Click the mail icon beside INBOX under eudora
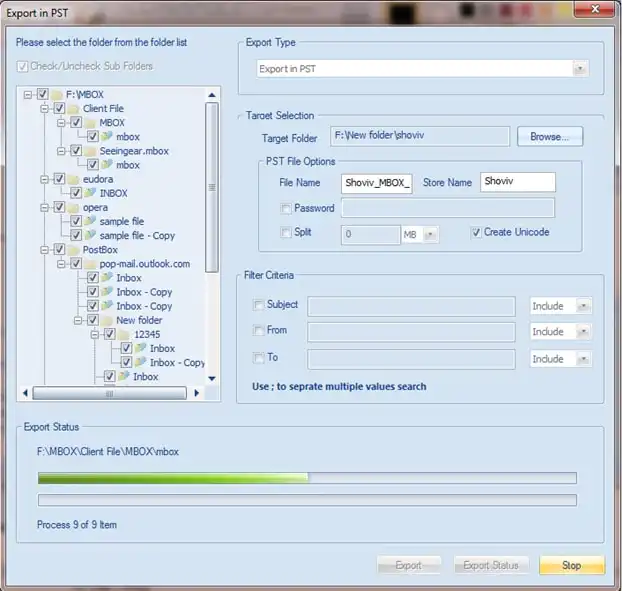Screen dimensions: 622x591 click(91, 193)
